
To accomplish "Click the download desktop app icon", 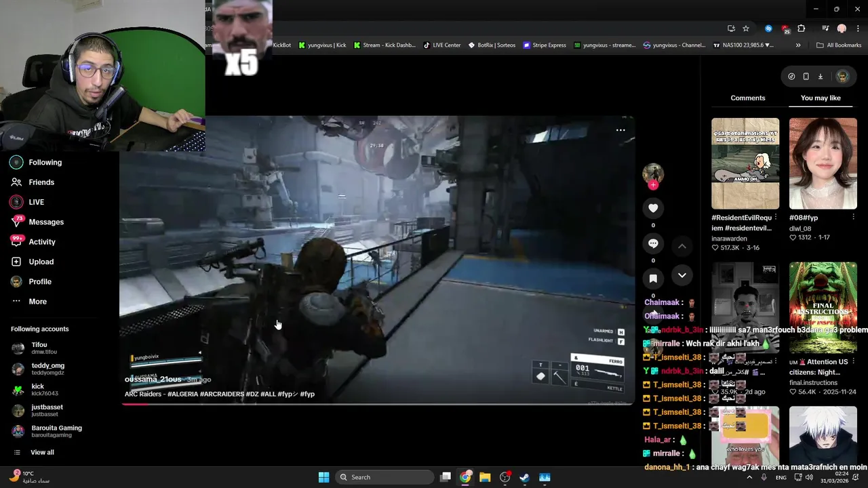I will point(820,77).
